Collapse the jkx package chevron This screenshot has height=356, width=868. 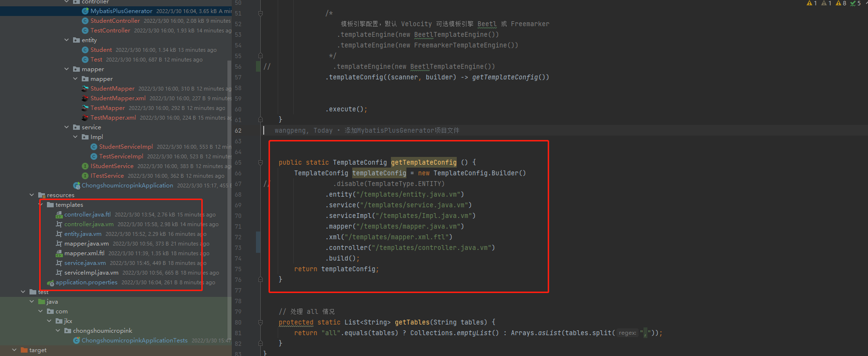[x=49, y=321]
